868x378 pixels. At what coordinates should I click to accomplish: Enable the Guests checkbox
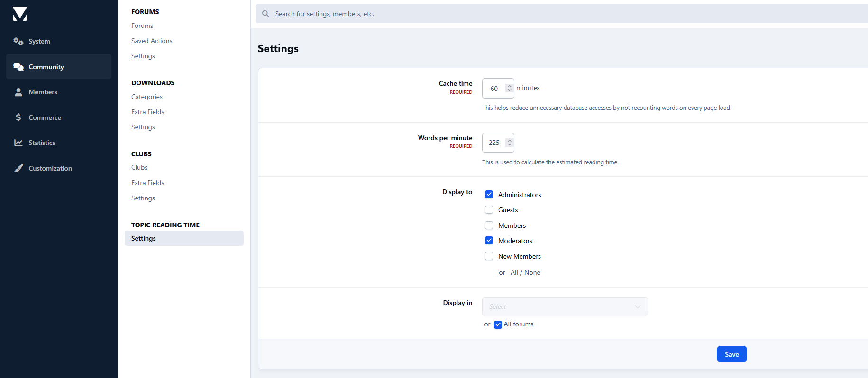click(489, 210)
